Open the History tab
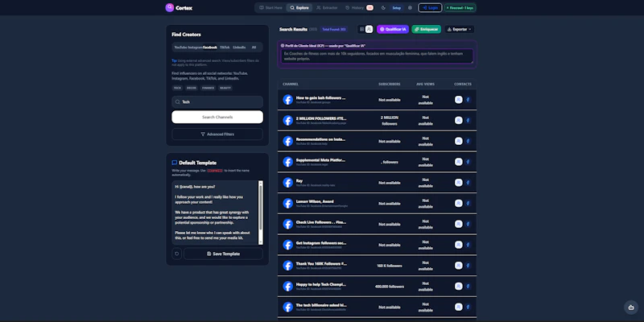The width and height of the screenshot is (644, 322). coord(359,8)
